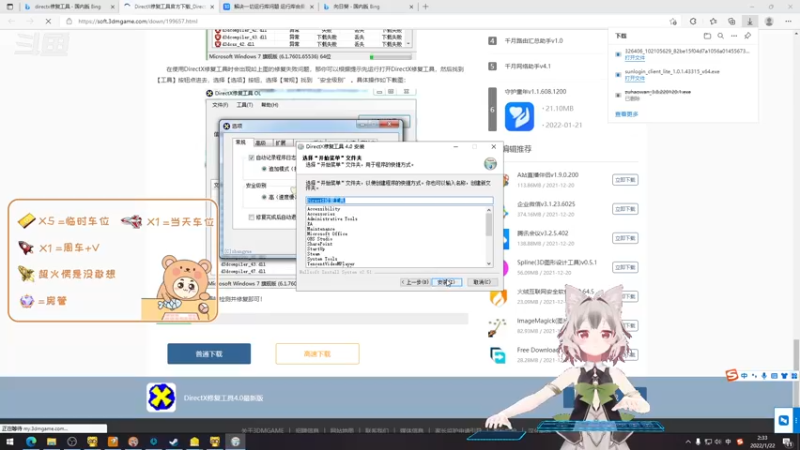Open the Edge collections icon
The image size is (800, 450).
coord(732,21)
